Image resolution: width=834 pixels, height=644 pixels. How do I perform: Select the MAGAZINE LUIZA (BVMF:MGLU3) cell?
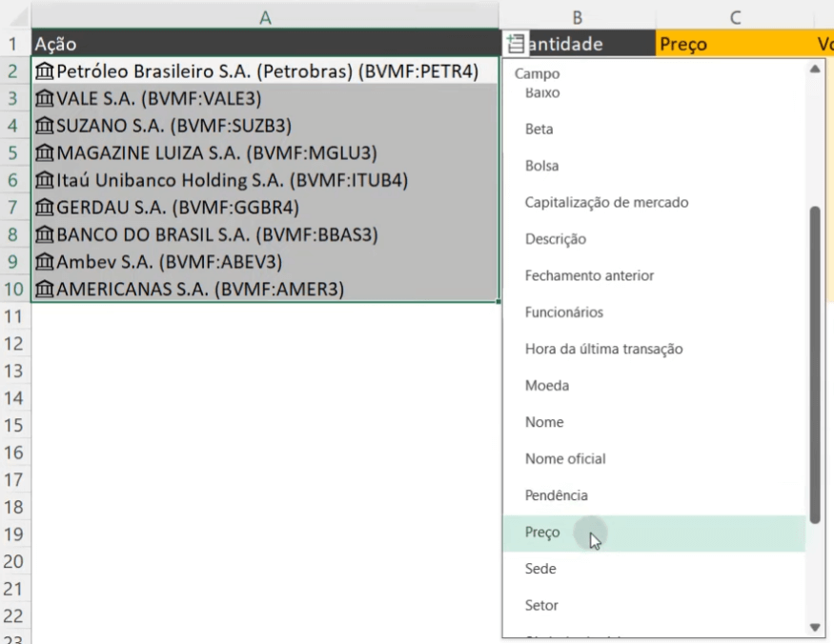click(265, 153)
